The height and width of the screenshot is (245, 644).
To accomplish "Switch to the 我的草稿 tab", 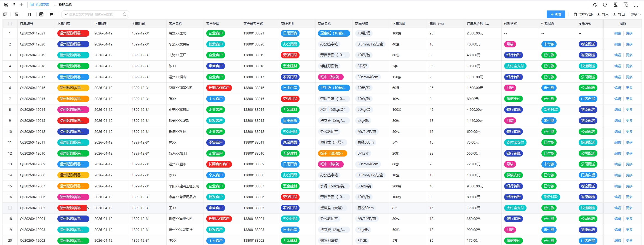I will (x=63, y=5).
